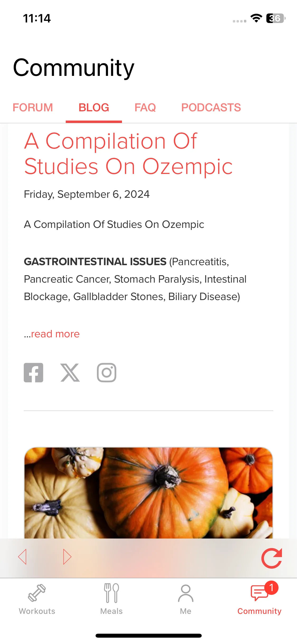Go back with the left arrow
Image resolution: width=297 pixels, height=644 pixels.
click(22, 556)
